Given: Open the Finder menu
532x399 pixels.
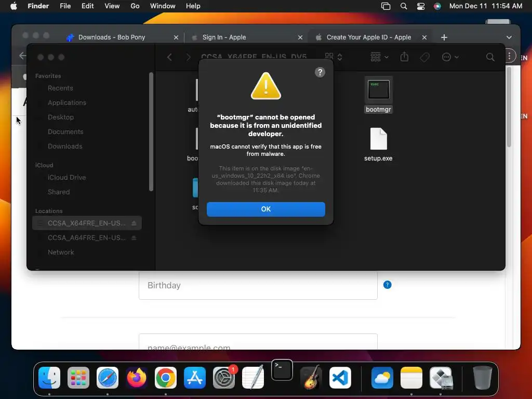Looking at the screenshot, I should pos(38,6).
